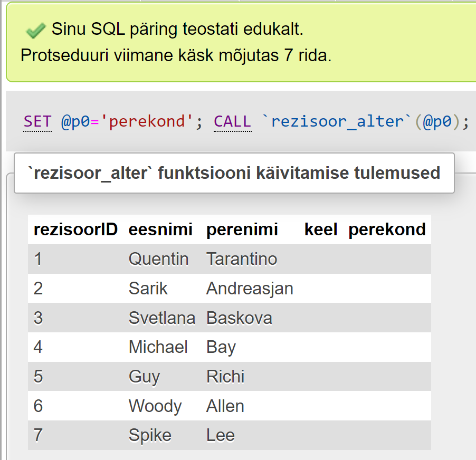Click the Michael cell in row 4

[158, 347]
